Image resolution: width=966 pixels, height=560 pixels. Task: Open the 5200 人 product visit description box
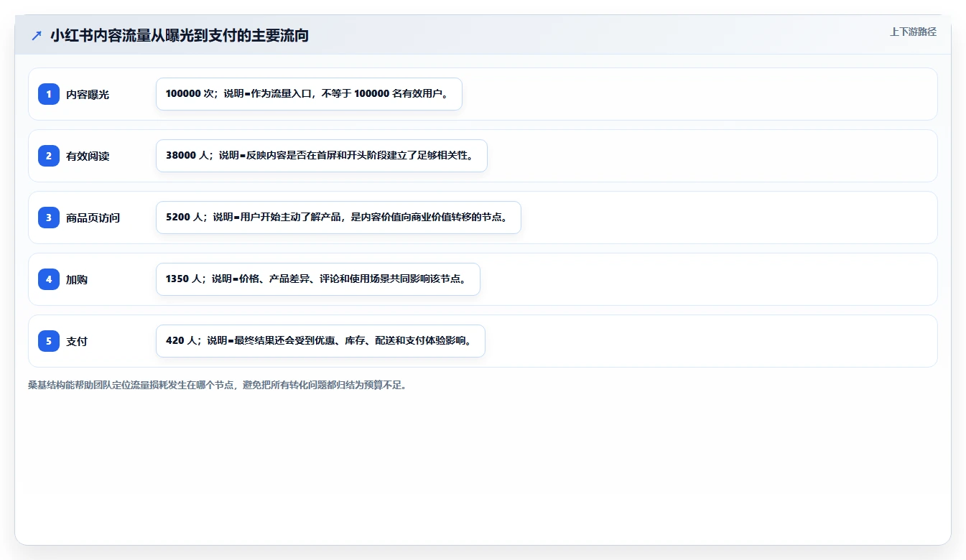point(338,218)
